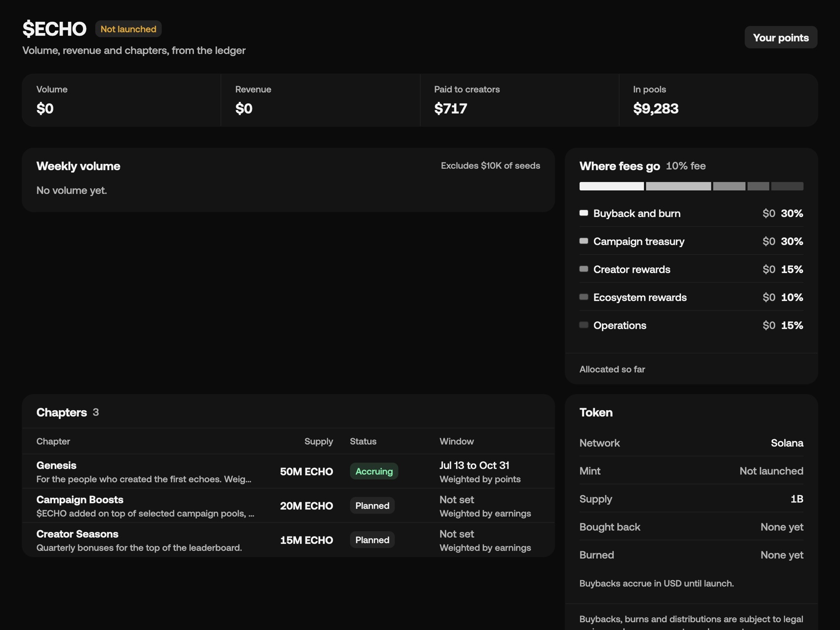
Task: Select the Buyback and burn label
Action: click(x=637, y=213)
